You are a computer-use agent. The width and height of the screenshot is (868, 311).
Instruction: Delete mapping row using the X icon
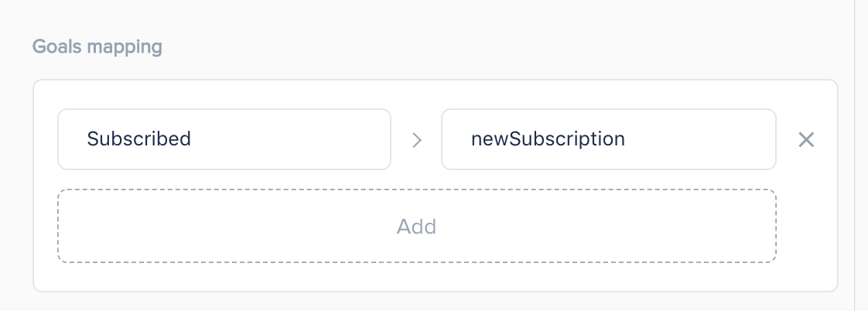(x=806, y=140)
